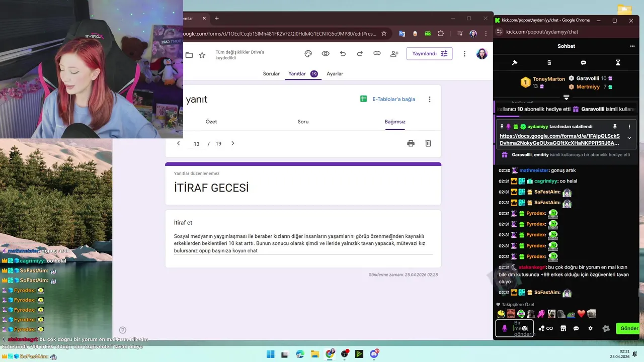Viewport: 644px width, 362px height.
Task: Copy responder link via link icon
Action: (377, 54)
